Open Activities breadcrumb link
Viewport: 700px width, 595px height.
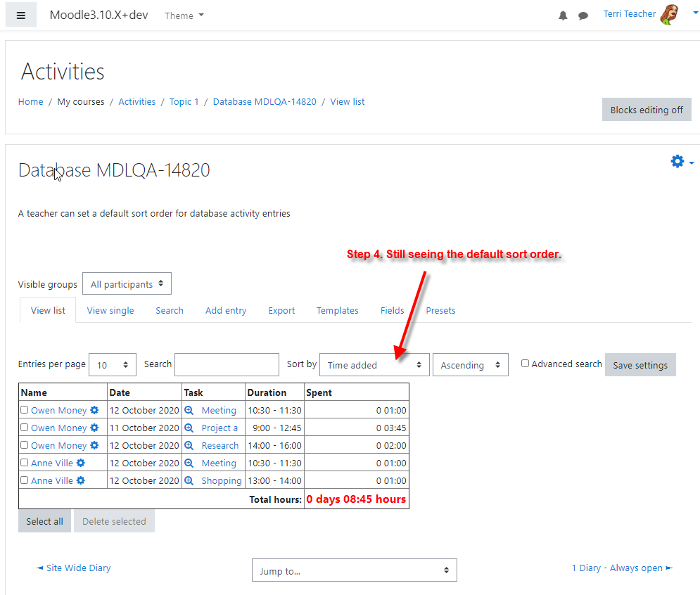coord(136,101)
